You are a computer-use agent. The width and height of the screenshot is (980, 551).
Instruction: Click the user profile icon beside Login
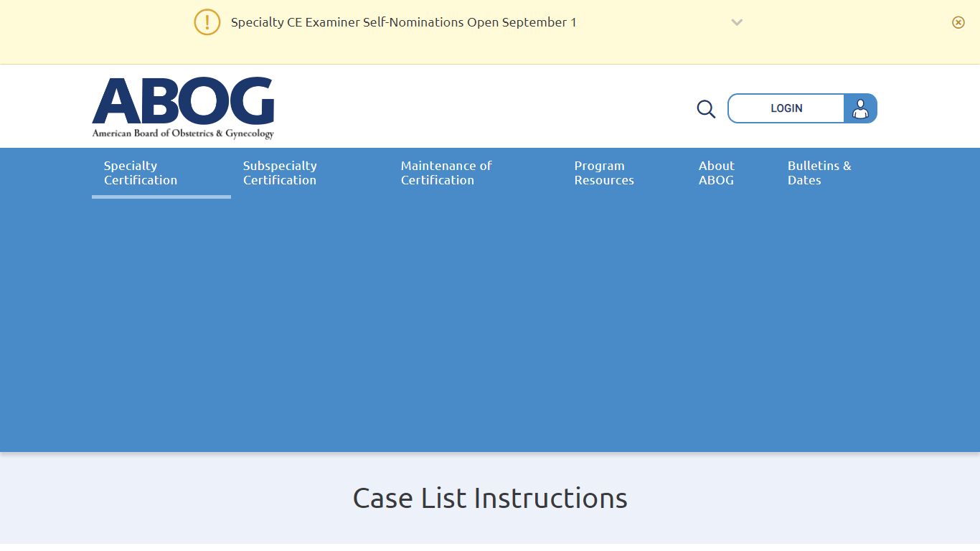[860, 108]
